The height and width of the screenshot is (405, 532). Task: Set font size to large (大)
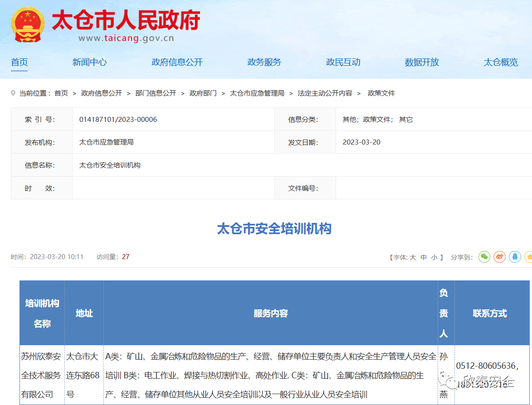413,257
